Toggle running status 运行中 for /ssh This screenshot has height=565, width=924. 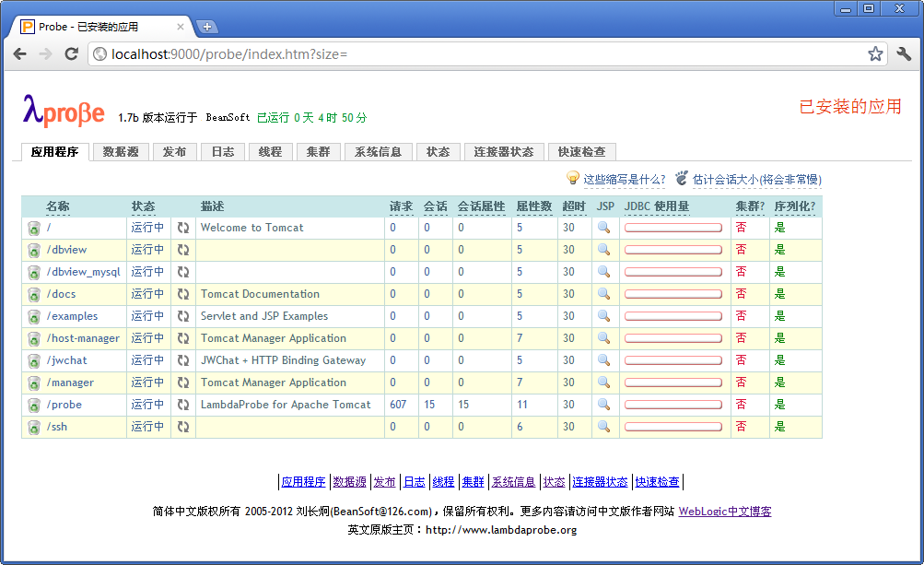pos(147,427)
